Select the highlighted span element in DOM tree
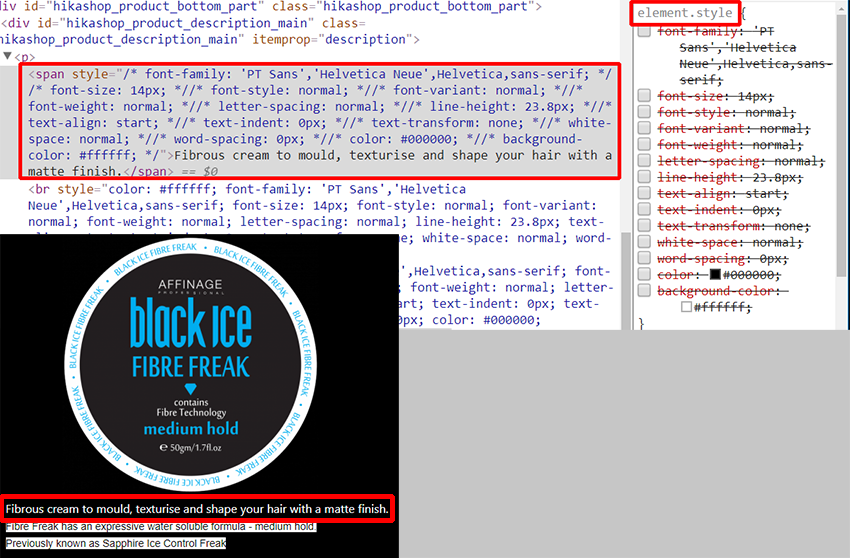850x558 pixels. [320, 122]
